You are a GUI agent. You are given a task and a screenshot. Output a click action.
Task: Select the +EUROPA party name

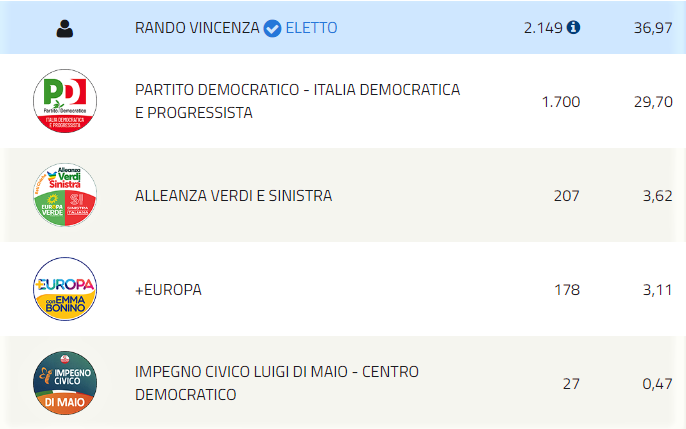[168, 289]
